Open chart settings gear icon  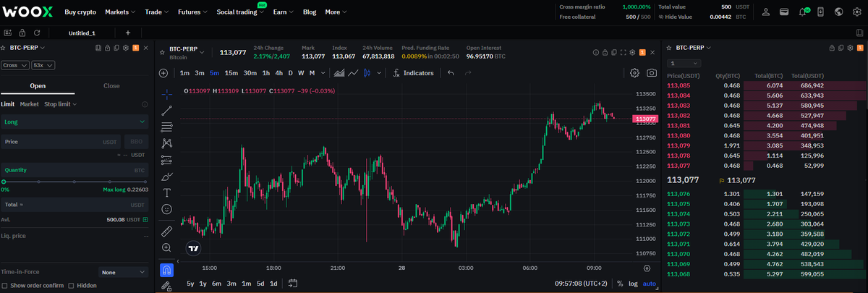click(x=634, y=73)
